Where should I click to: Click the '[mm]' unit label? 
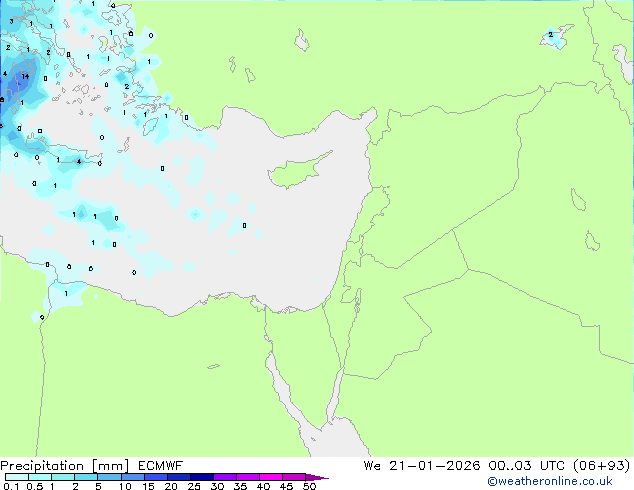click(110, 466)
